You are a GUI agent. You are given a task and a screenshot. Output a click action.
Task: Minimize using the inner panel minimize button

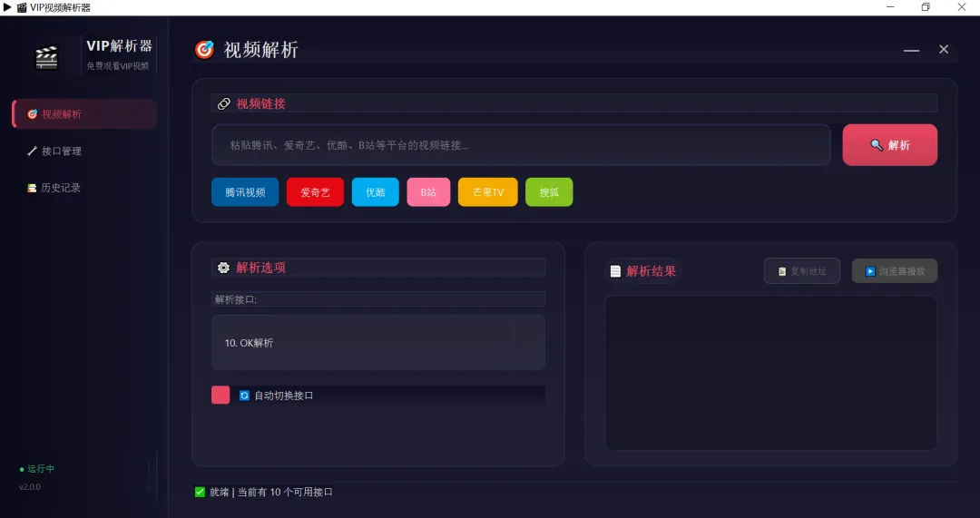[x=911, y=50]
